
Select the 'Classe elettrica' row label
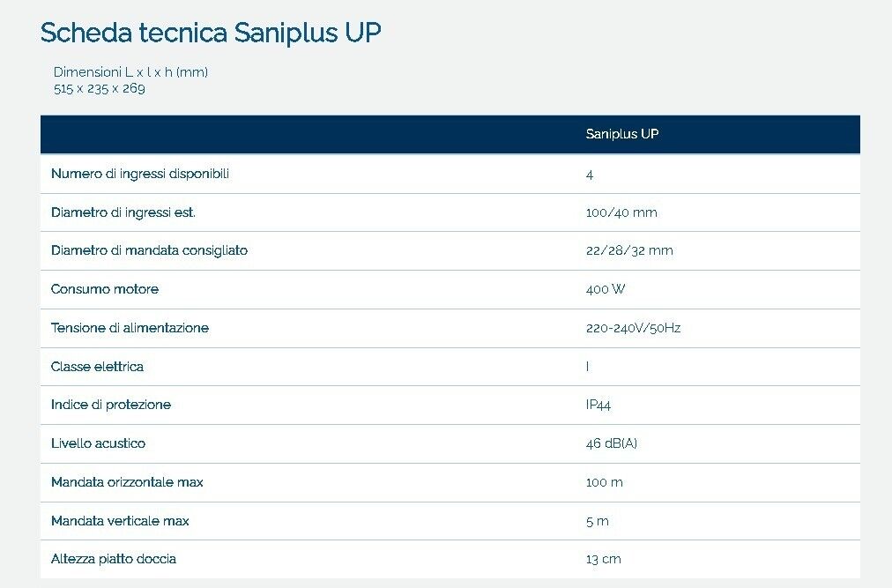point(97,367)
